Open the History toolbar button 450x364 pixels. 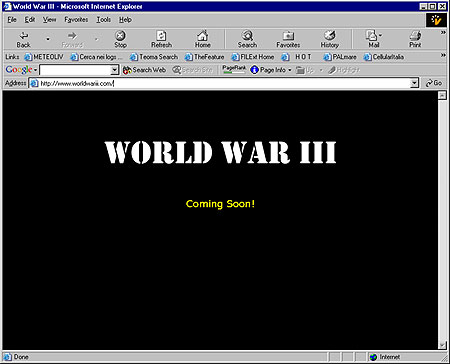click(x=329, y=39)
